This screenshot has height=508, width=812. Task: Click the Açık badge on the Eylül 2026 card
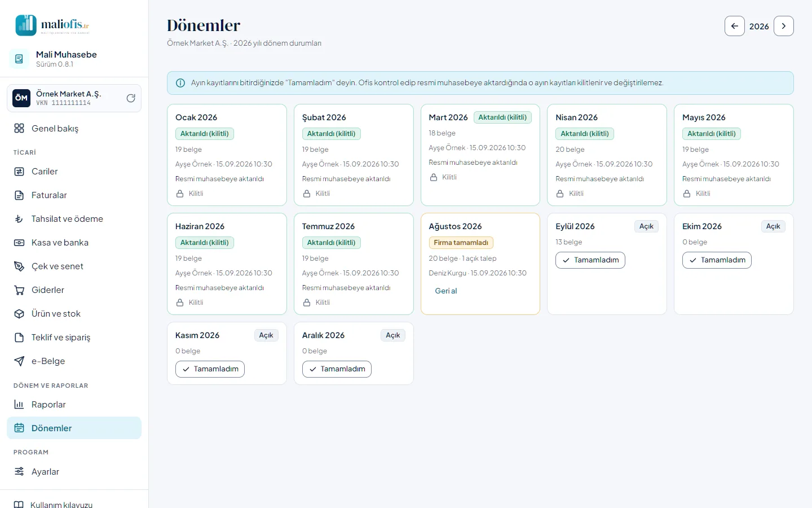646,226
